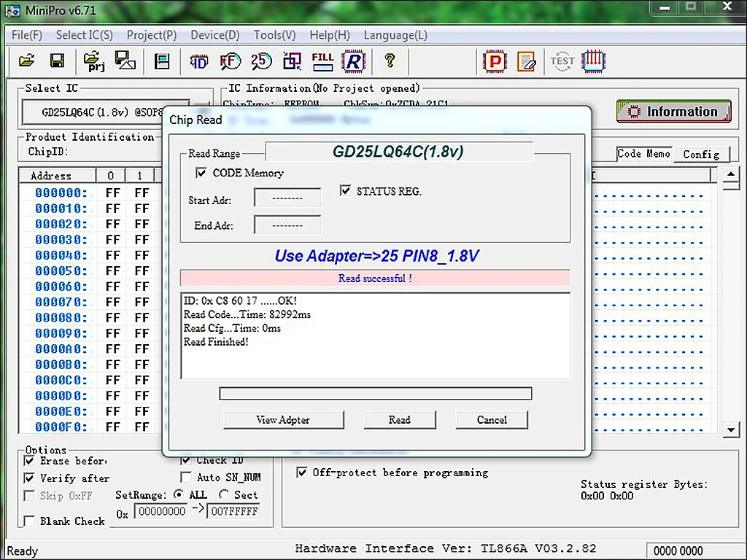This screenshot has height=560, width=747.
Task: Click the Address column header
Action: 57,176
